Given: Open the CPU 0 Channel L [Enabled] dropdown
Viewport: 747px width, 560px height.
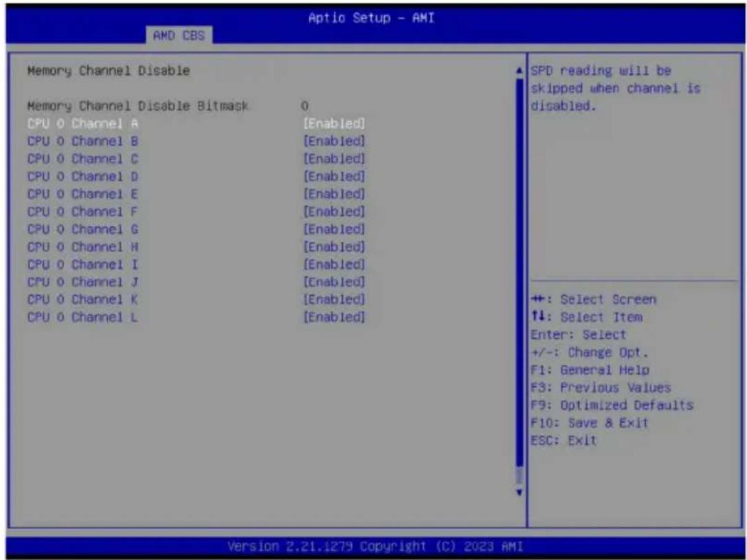Looking at the screenshot, I should pos(335,317).
